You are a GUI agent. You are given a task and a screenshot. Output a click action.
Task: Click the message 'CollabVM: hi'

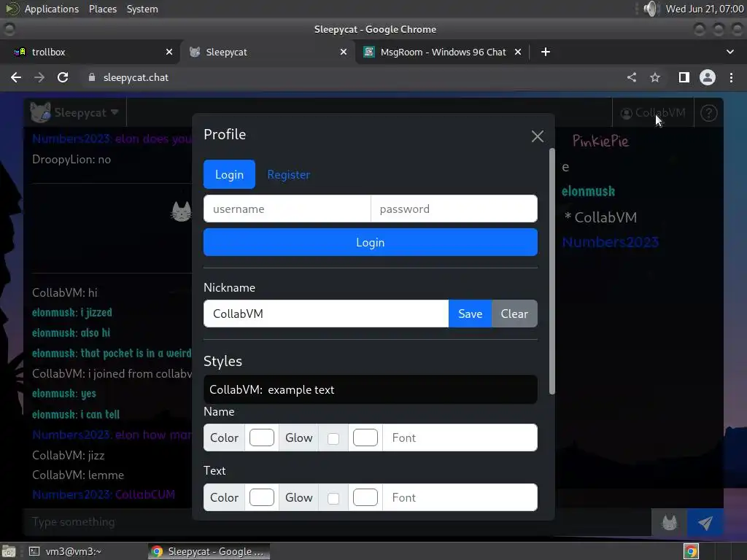(x=65, y=292)
